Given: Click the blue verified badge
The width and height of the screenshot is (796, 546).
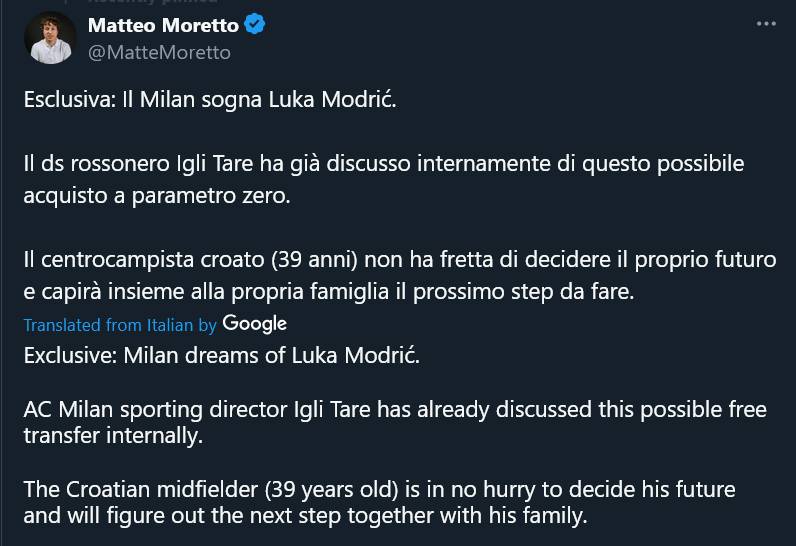Looking at the screenshot, I should click(x=255, y=25).
